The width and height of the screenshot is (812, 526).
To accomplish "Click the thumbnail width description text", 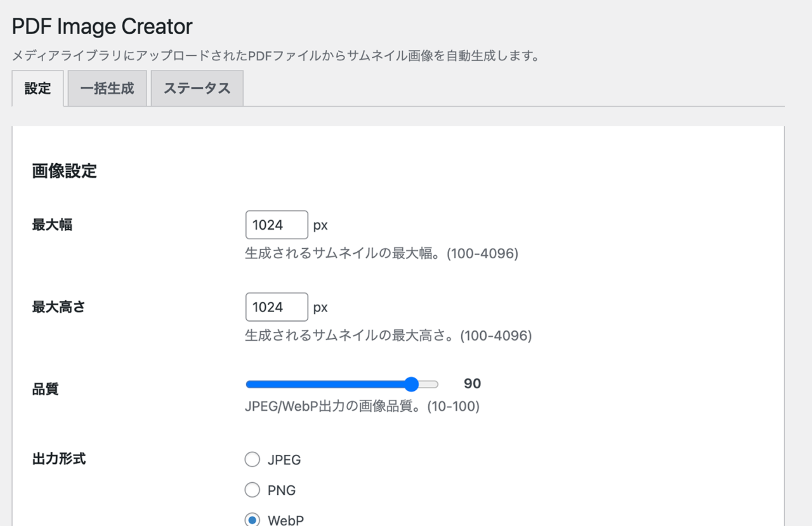I will pyautogui.click(x=383, y=253).
